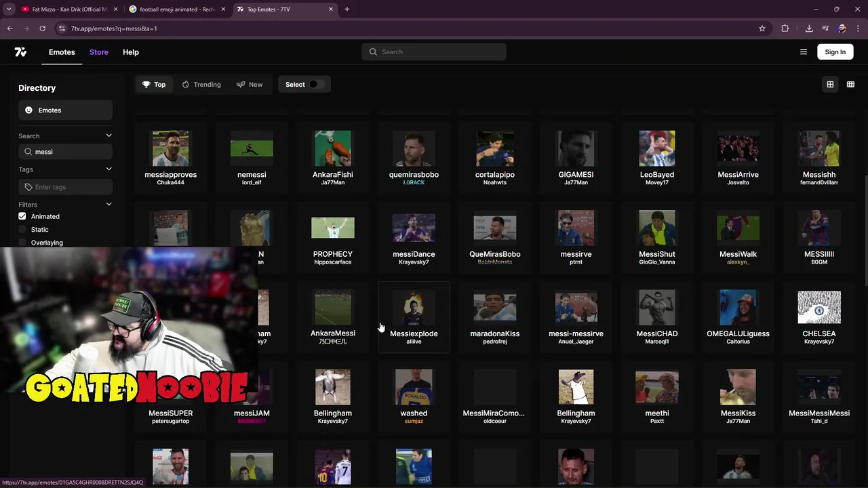Viewport: 868px width, 488px height.
Task: Close the Fat Mizzo YouTube tab
Action: point(115,9)
